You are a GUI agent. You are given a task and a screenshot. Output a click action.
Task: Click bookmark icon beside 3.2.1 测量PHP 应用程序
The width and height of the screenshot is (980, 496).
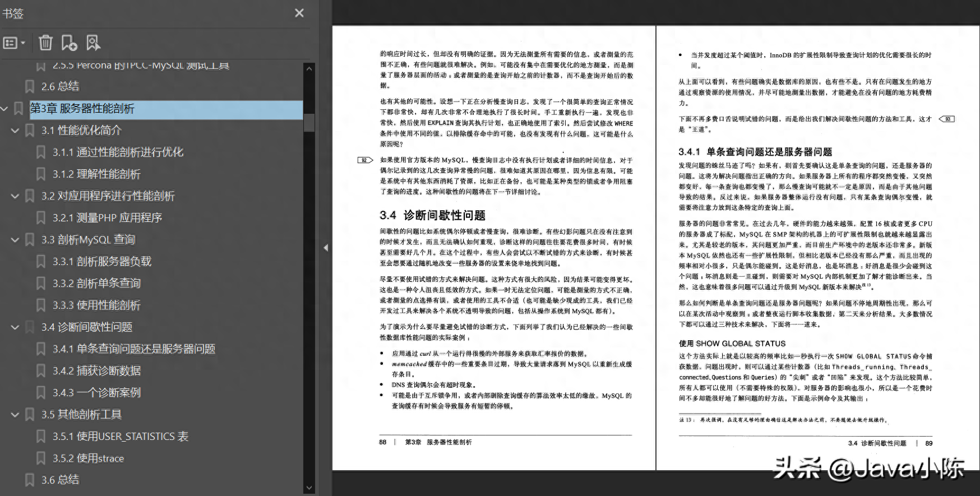(41, 217)
